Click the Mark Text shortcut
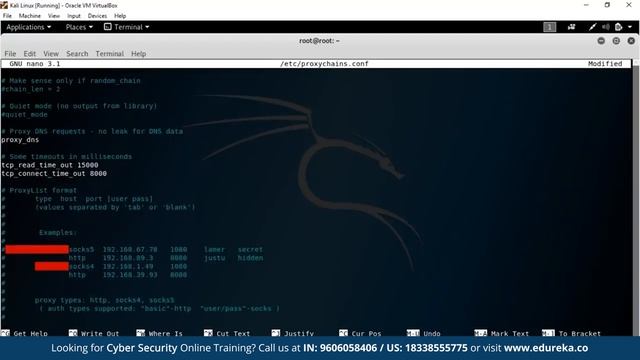 (502, 333)
